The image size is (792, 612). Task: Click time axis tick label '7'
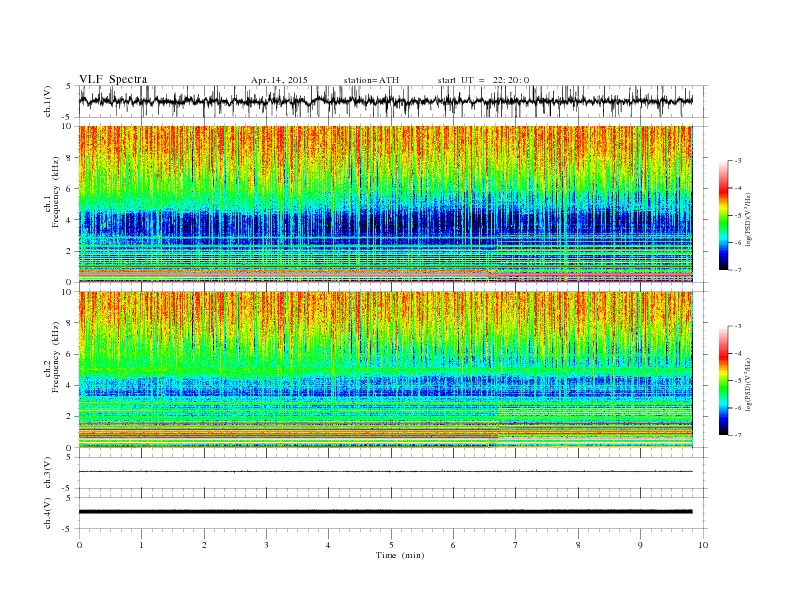point(516,545)
